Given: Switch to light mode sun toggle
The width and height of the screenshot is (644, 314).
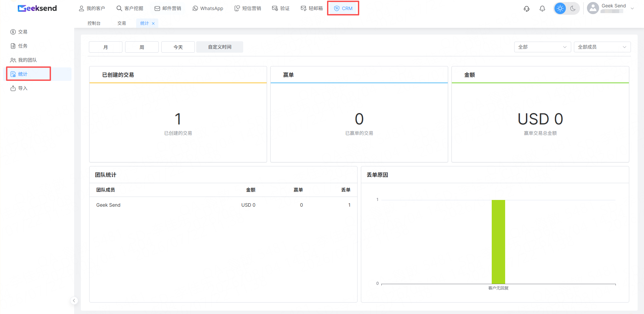Looking at the screenshot, I should tap(560, 8).
